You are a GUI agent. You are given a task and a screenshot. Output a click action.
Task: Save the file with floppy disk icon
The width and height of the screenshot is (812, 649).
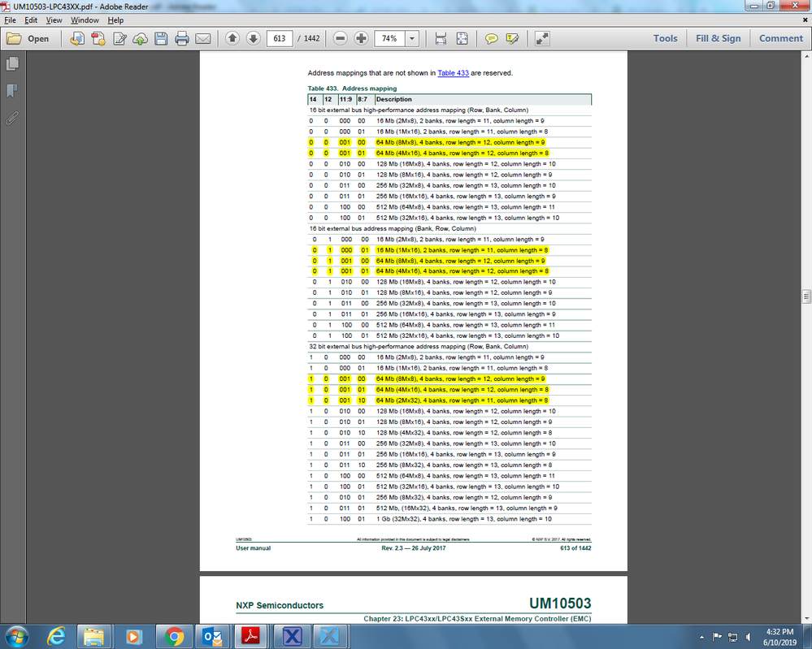pyautogui.click(x=161, y=39)
